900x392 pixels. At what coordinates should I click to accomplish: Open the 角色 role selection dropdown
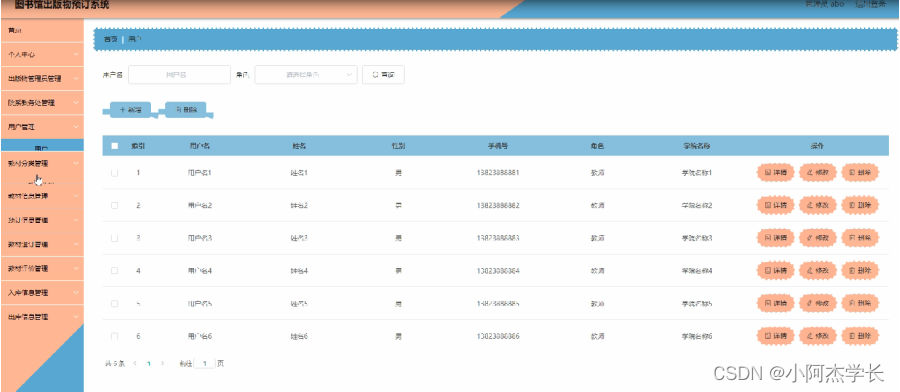(x=306, y=75)
